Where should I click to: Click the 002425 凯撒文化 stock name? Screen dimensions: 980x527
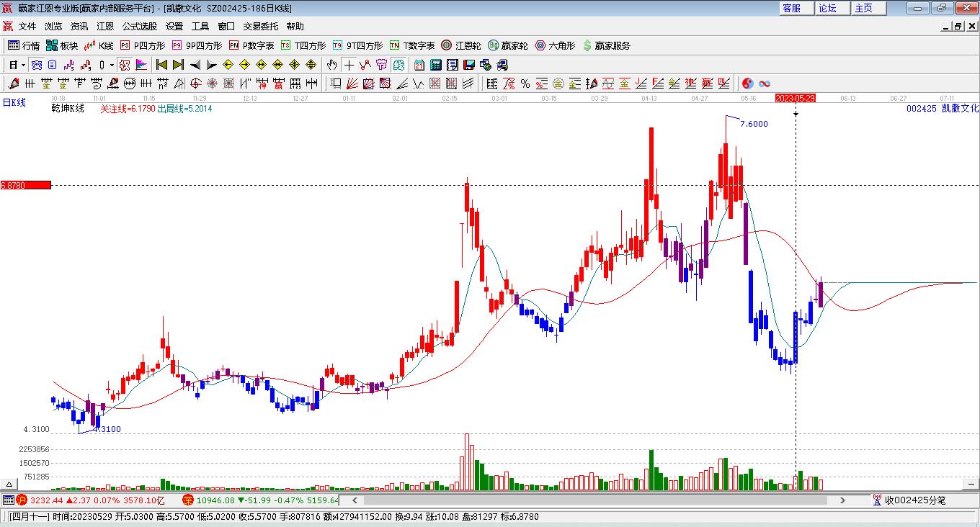click(x=943, y=109)
